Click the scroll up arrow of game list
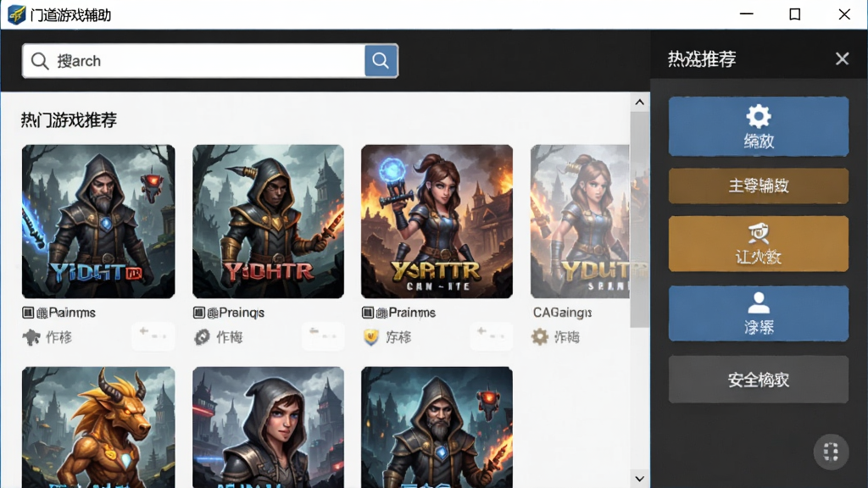Viewport: 868px width, 488px height. (x=640, y=103)
